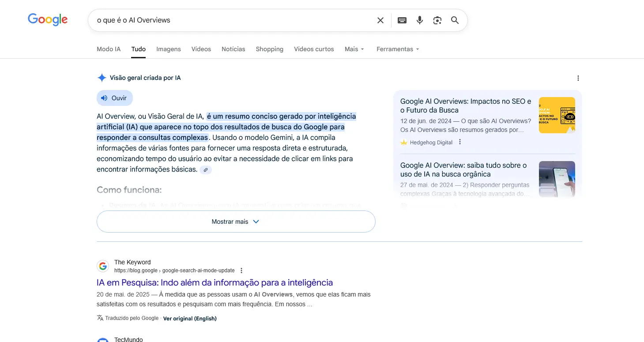Click Ver original (English) link
Image resolution: width=644 pixels, height=342 pixels.
190,319
